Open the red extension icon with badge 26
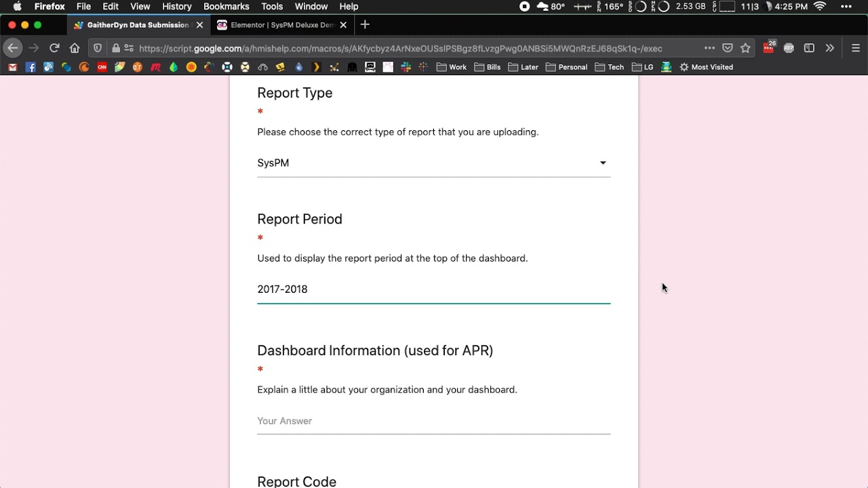Screen dimensions: 868x488 pos(769,47)
